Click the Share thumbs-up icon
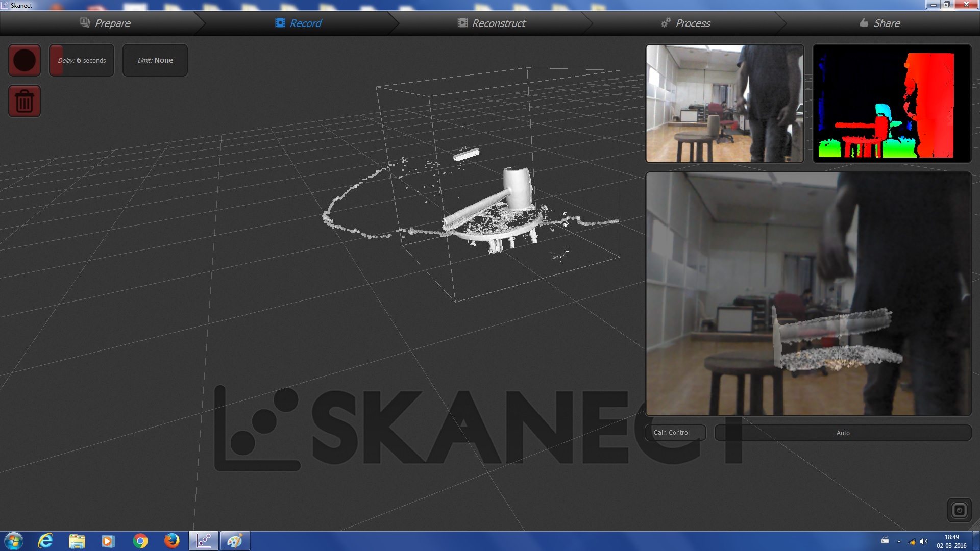Viewport: 980px width, 551px height. pyautogui.click(x=864, y=22)
